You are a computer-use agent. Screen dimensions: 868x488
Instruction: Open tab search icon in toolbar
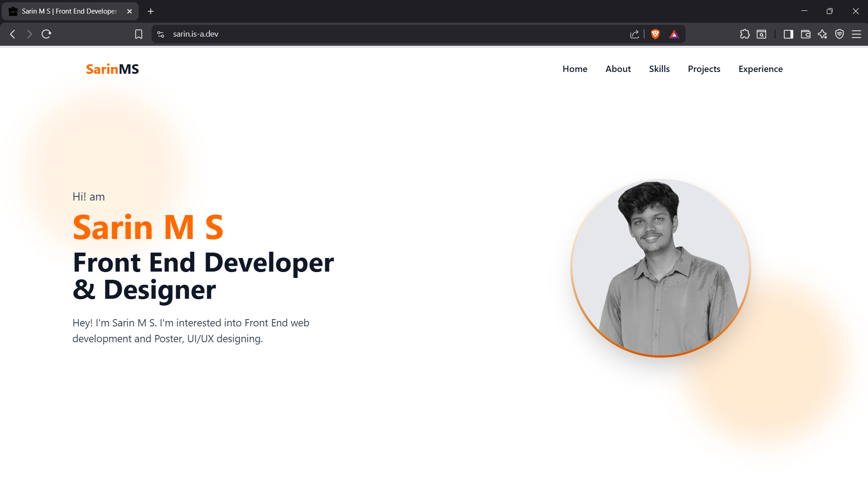[762, 34]
